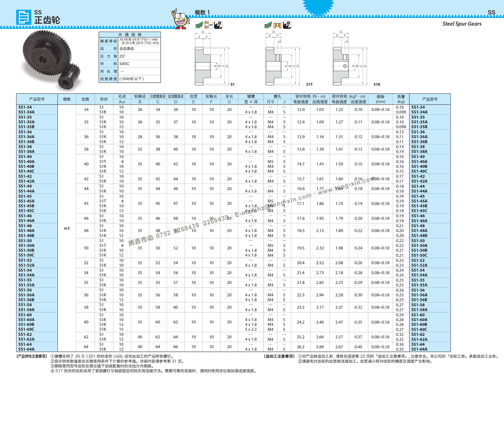Viewport: 504px width, 430px height.
Task: Select the 齿面硬度 specification row
Action: 108,79
